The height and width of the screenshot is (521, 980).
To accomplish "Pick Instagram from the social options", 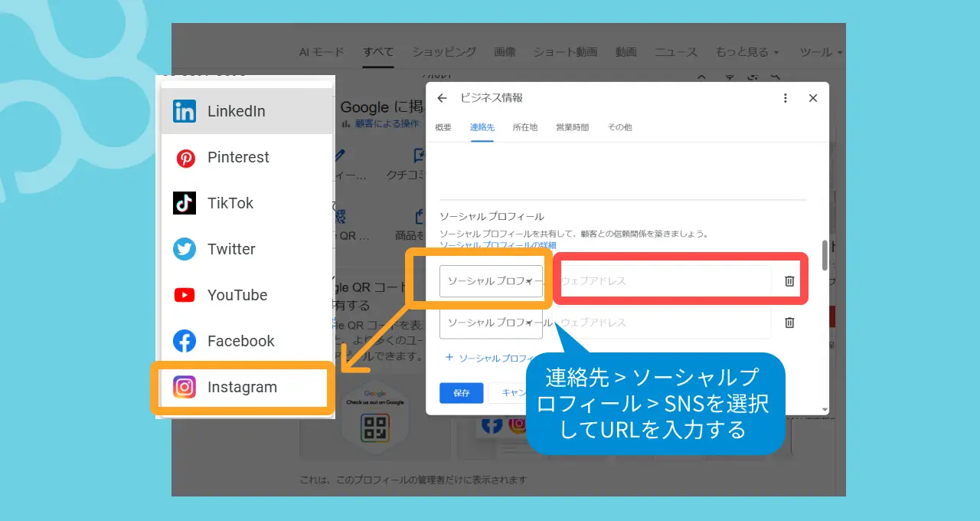I will click(x=241, y=387).
